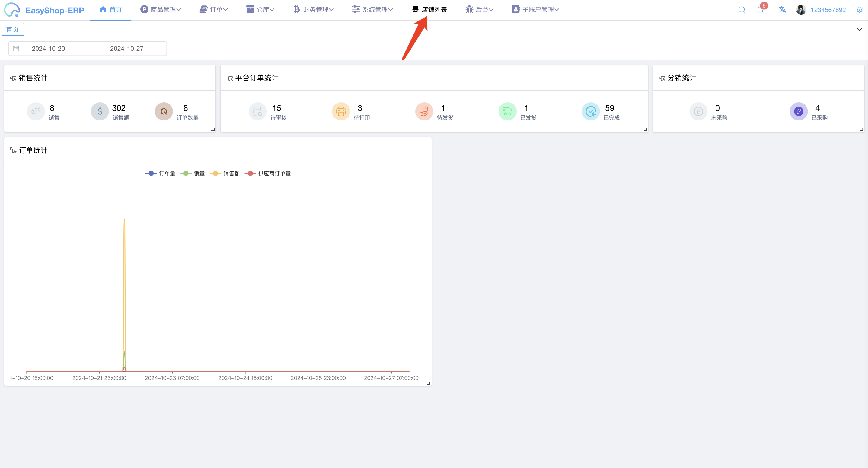Click the resize handle of 销售统计 card
This screenshot has height=468, width=868.
(x=213, y=130)
